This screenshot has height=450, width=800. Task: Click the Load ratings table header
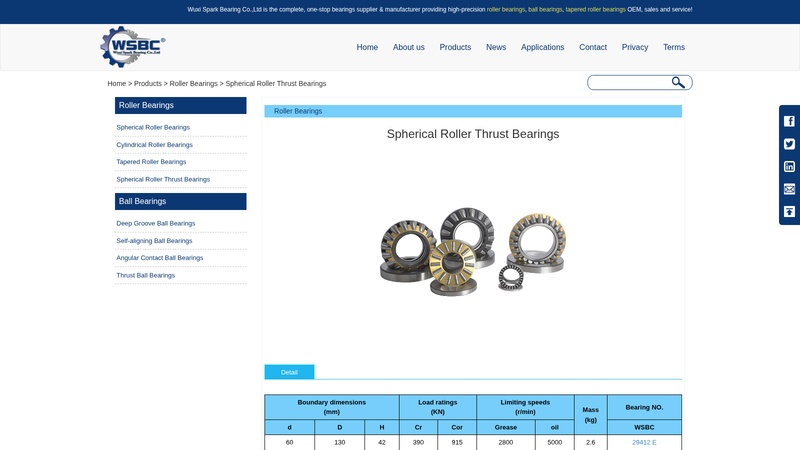438,407
